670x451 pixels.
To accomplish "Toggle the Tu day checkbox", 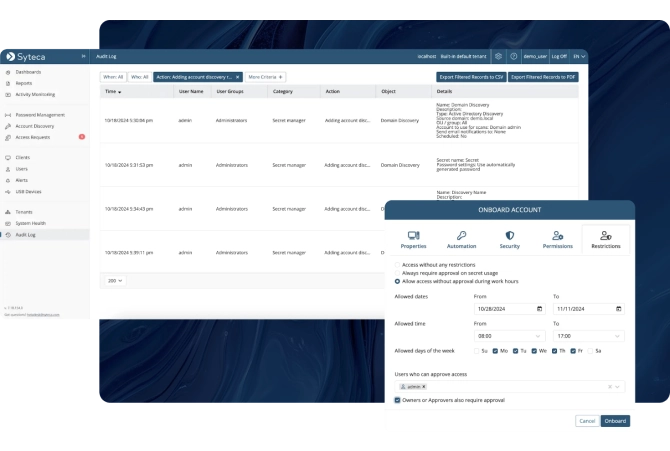I will pyautogui.click(x=515, y=351).
